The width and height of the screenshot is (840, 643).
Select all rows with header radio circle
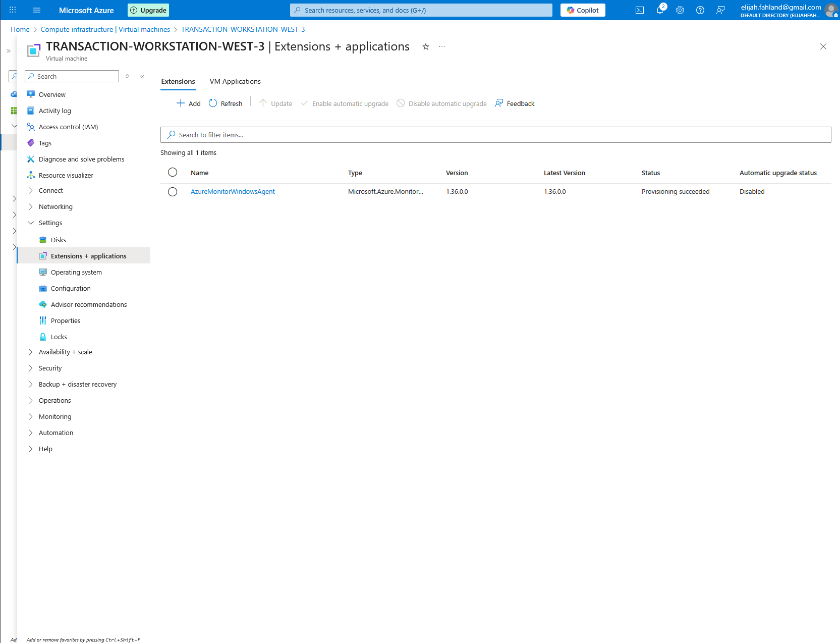(x=173, y=172)
